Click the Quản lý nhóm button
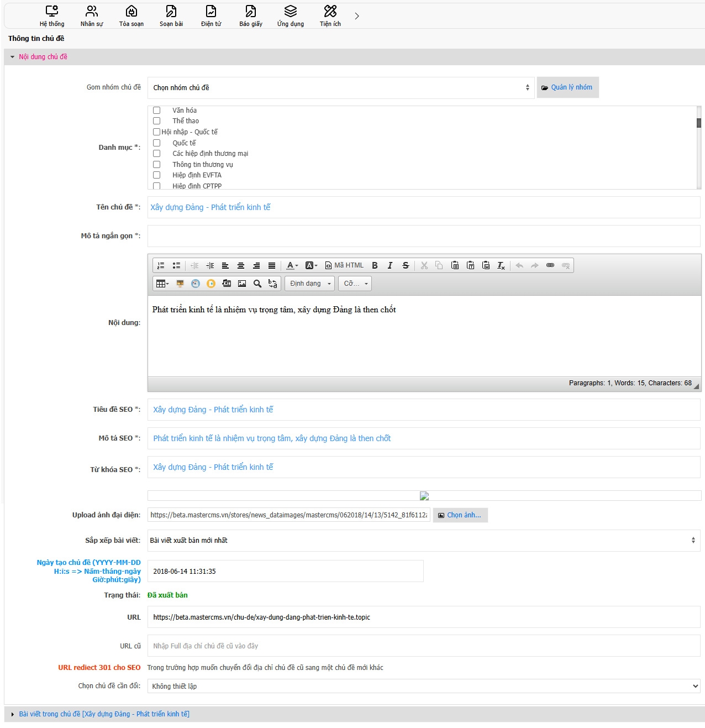The image size is (705, 728). (567, 87)
